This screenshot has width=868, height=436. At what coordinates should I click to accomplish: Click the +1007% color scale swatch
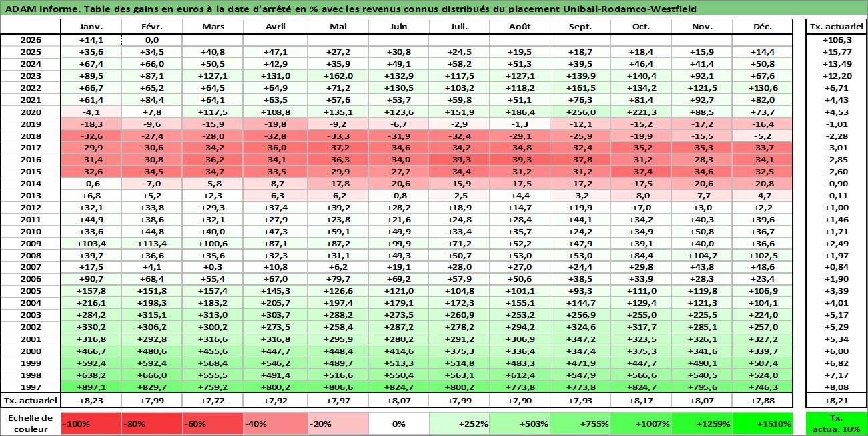pos(640,423)
